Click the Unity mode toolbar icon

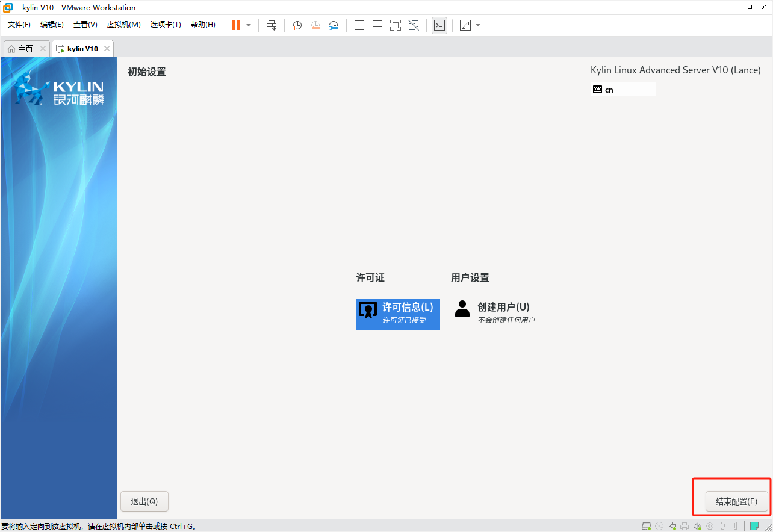pyautogui.click(x=414, y=25)
